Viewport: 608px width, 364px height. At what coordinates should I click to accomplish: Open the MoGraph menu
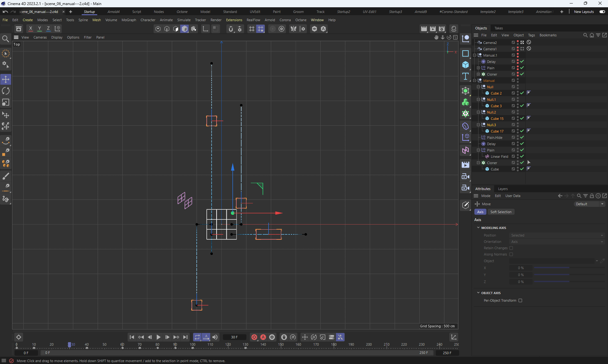coord(129,20)
